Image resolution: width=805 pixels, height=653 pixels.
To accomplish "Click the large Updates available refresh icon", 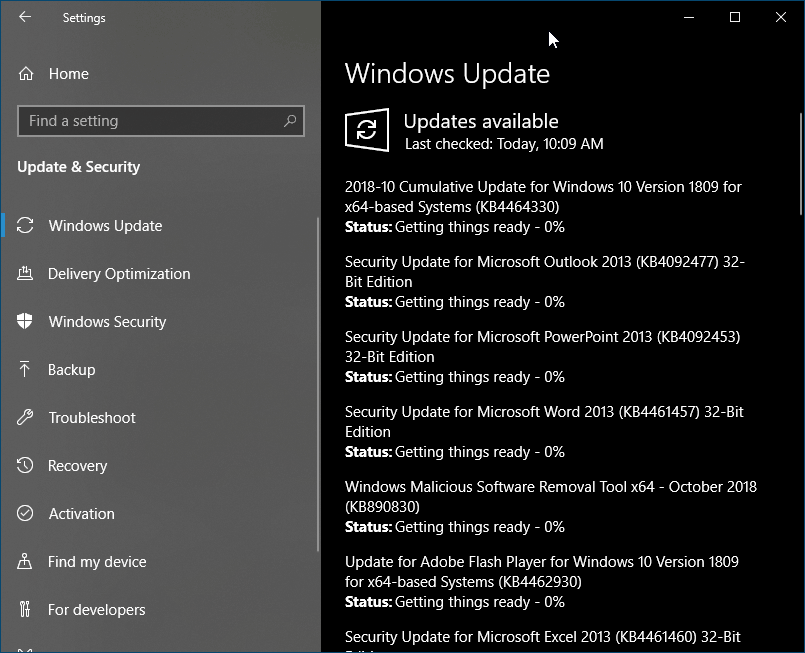I will click(x=367, y=129).
